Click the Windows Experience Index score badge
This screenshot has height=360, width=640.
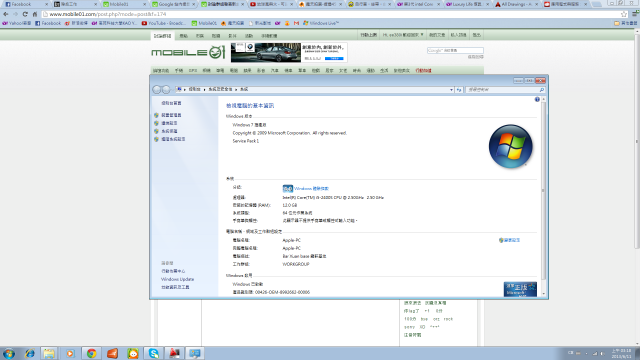click(x=288, y=189)
